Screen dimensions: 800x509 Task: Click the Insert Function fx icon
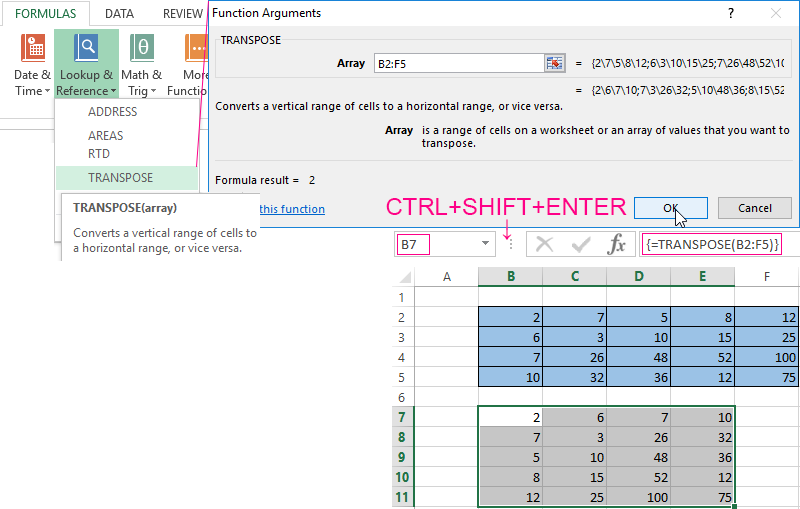617,244
